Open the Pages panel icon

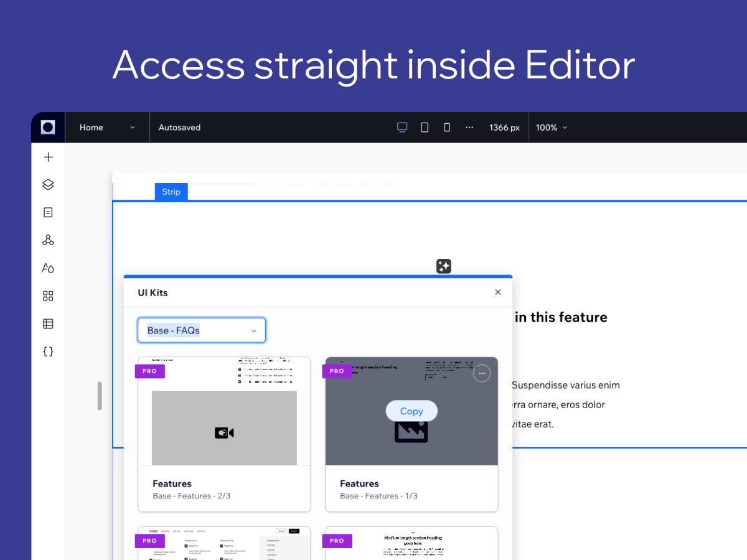pos(48,212)
